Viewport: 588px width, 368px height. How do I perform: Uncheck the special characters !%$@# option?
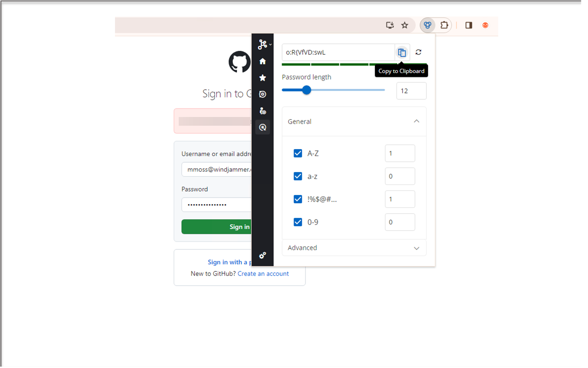(x=298, y=199)
